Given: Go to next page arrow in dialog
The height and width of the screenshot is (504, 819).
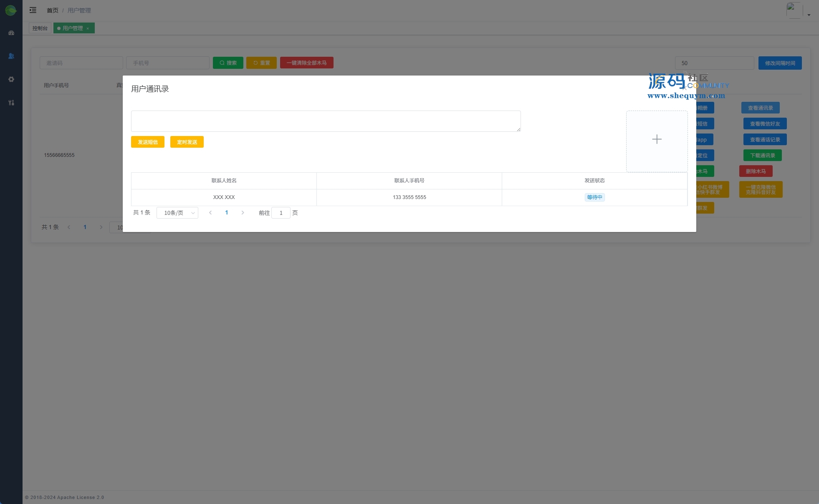Looking at the screenshot, I should coord(243,213).
